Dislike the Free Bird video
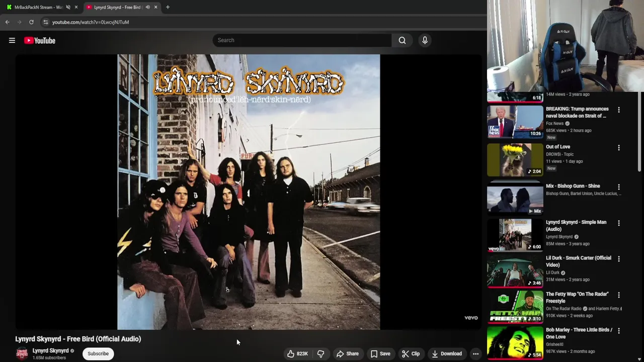Viewport: 644px width, 362px height. (321, 354)
